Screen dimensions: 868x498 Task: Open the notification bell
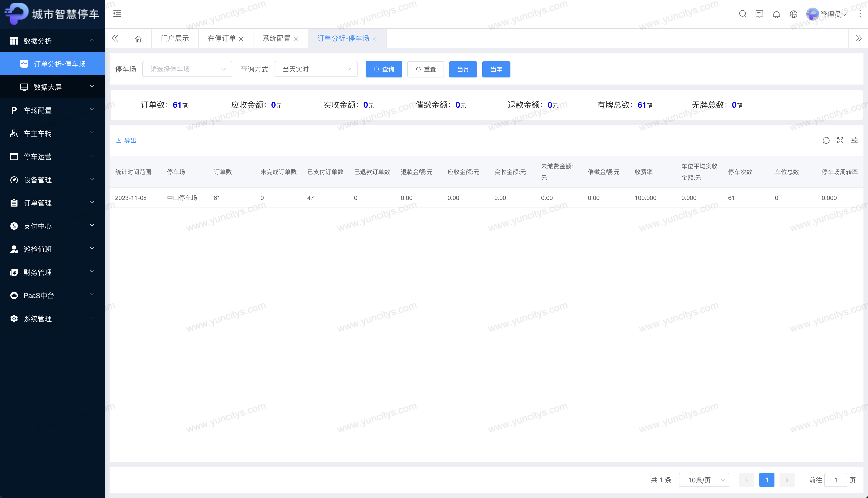point(776,14)
